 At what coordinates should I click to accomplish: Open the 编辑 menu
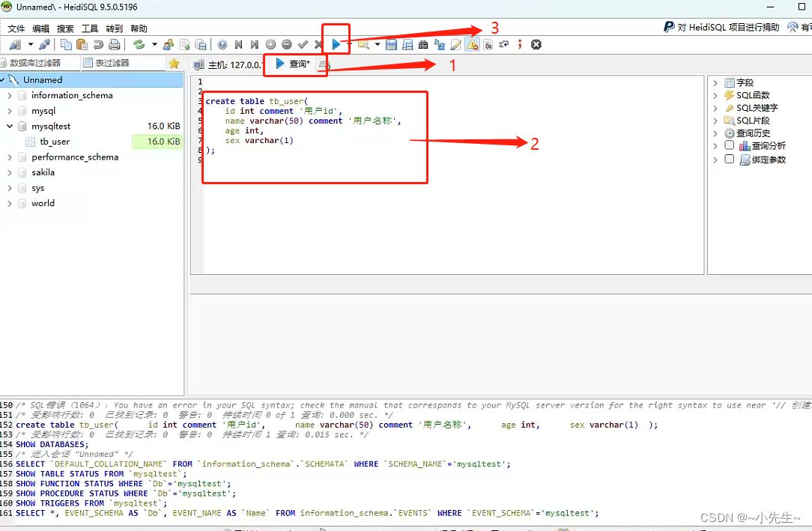click(x=40, y=28)
